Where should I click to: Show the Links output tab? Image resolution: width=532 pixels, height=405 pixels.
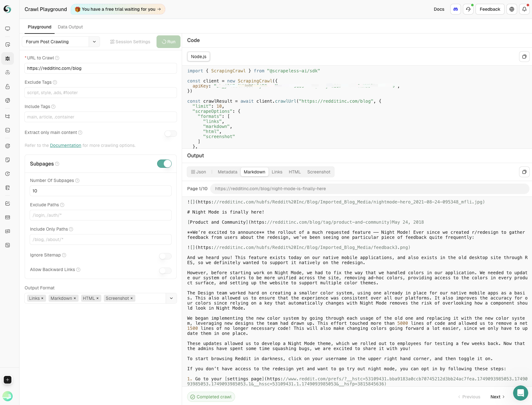(x=277, y=172)
